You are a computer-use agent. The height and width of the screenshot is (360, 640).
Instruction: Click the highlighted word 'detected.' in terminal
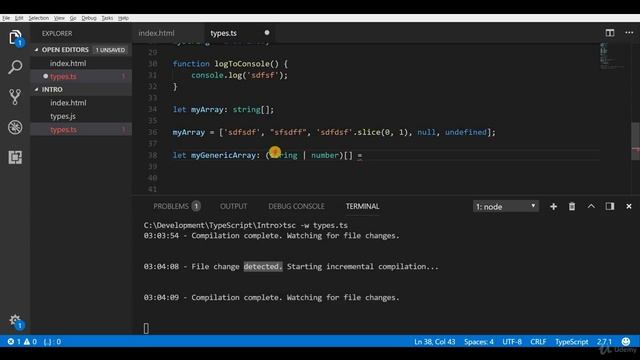point(263,267)
